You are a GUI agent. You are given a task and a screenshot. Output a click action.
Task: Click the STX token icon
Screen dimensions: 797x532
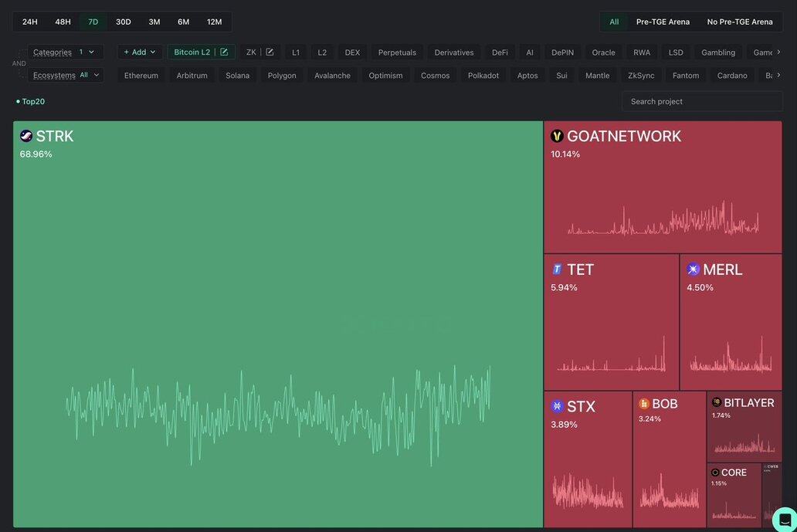pyautogui.click(x=557, y=406)
